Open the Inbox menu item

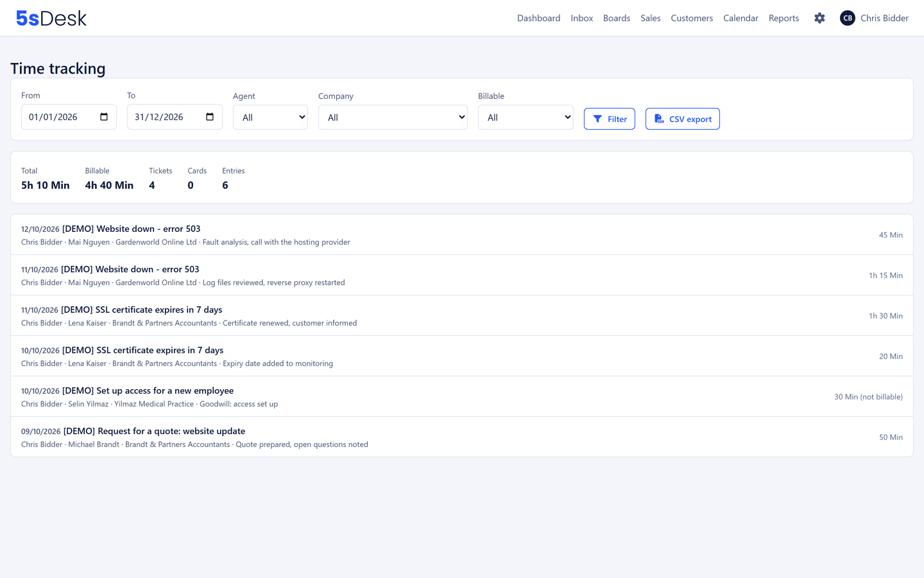click(582, 18)
